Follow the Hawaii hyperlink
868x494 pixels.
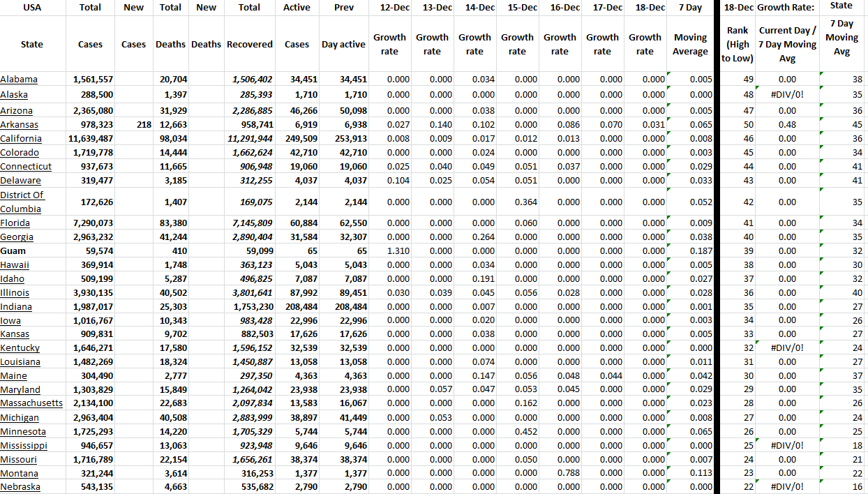point(15,264)
